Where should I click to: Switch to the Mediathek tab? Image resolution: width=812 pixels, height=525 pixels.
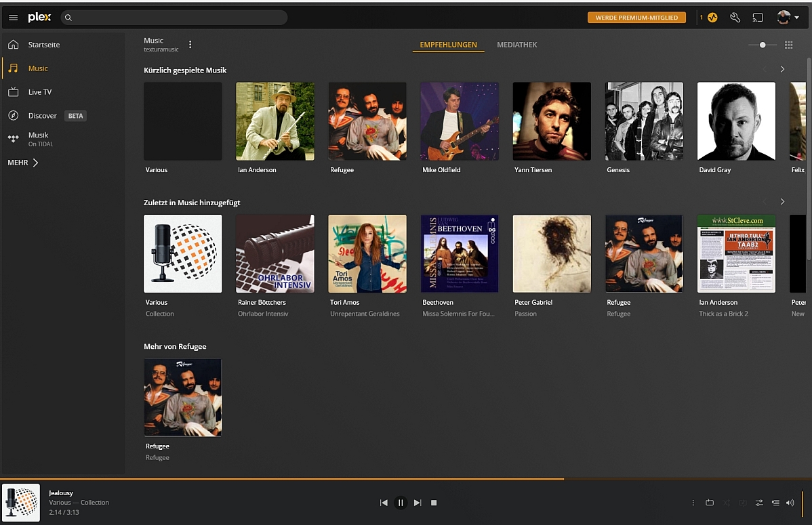coord(516,45)
